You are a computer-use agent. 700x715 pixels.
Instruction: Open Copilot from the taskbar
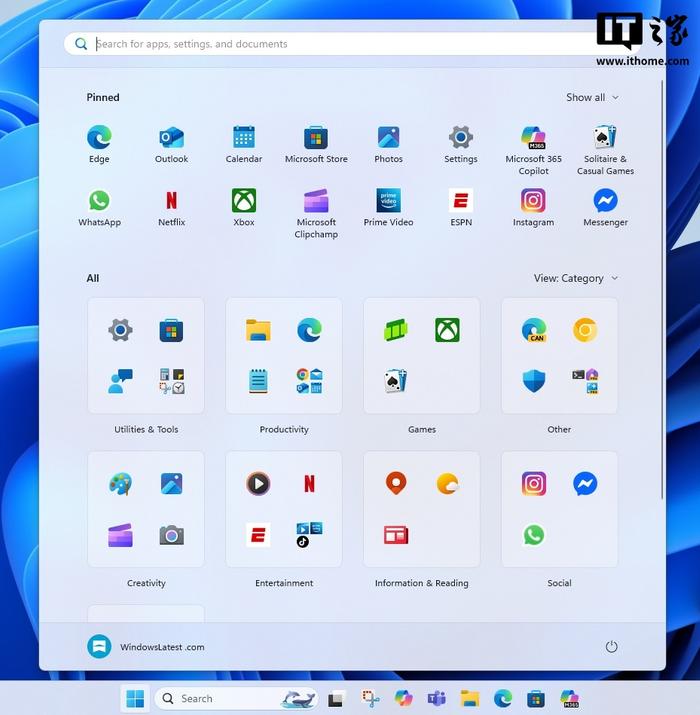coord(404,698)
